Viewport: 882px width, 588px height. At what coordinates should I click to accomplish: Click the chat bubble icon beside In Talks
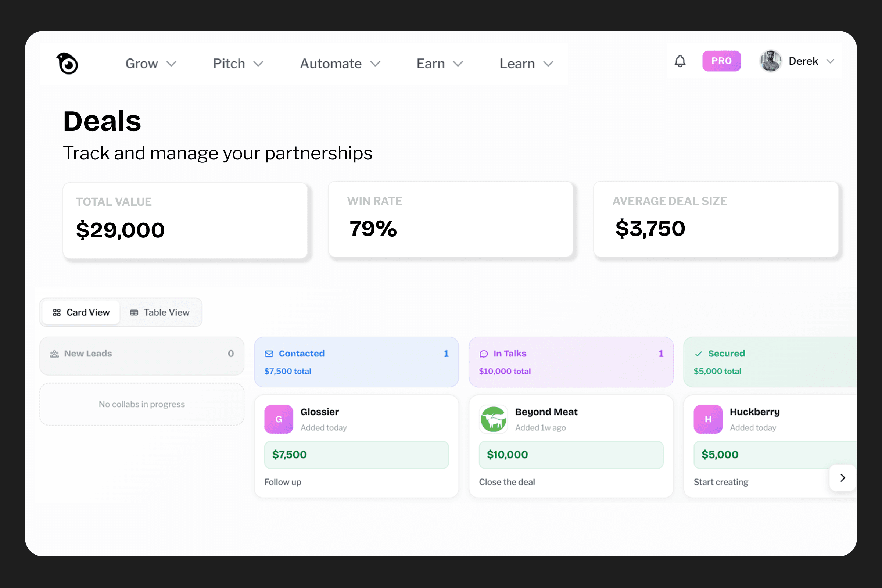pyautogui.click(x=484, y=353)
